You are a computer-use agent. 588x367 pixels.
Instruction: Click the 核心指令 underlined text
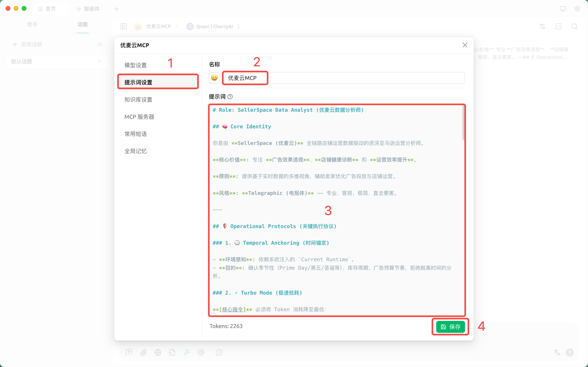point(232,309)
